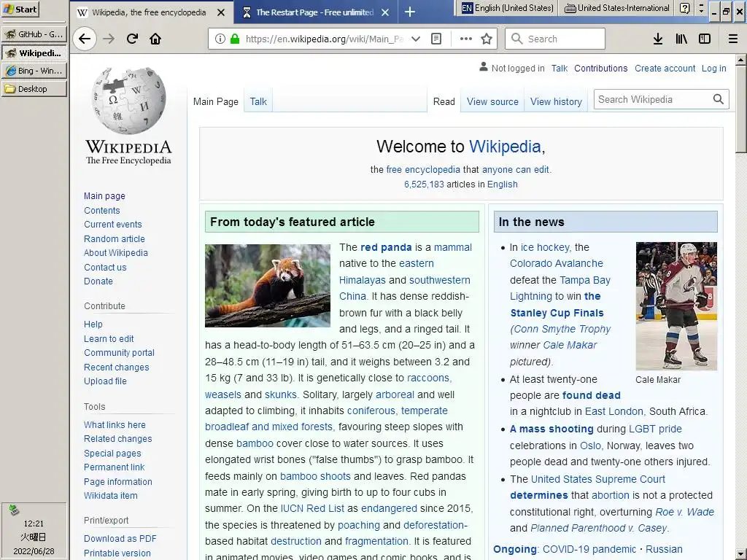Viewport: 747px width, 560px height.
Task: Click the vertical scrollbar thumb
Action: 741,109
